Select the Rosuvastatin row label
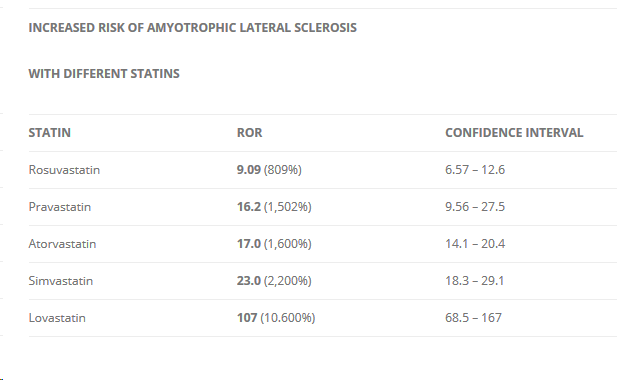This screenshot has width=617, height=380. [64, 170]
